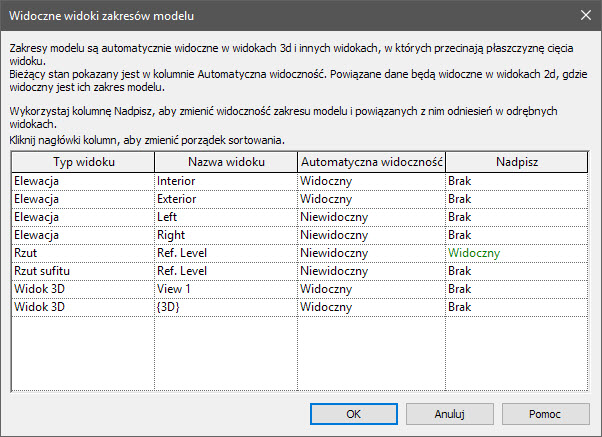This screenshot has height=437, width=602.
Task: Open the Nadpisz dropdown for the Interior row
Action: [517, 181]
